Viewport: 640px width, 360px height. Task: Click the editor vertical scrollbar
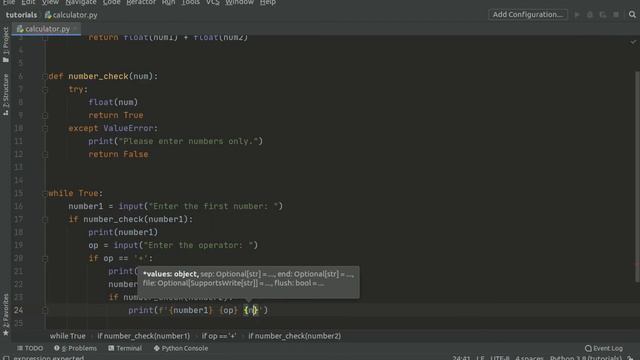(637, 177)
